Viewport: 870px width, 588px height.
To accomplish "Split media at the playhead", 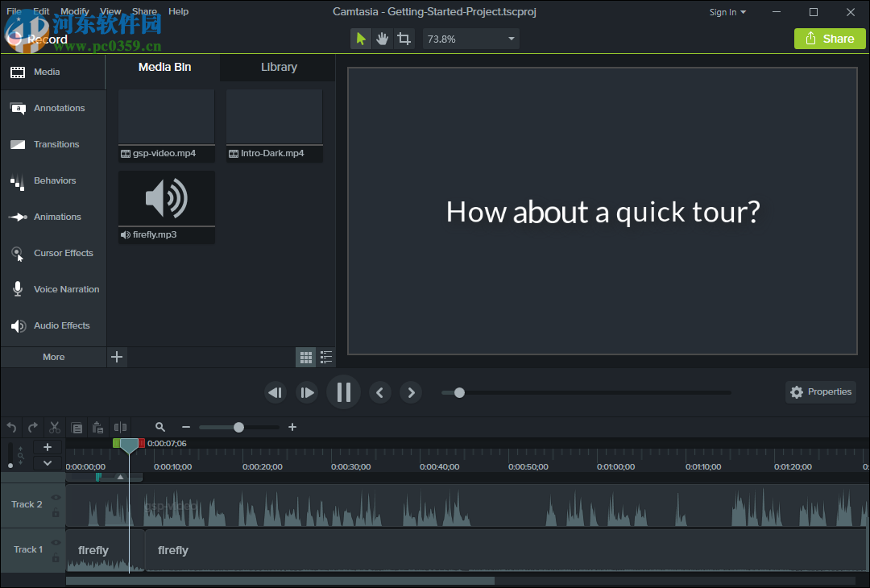I will pyautogui.click(x=121, y=427).
